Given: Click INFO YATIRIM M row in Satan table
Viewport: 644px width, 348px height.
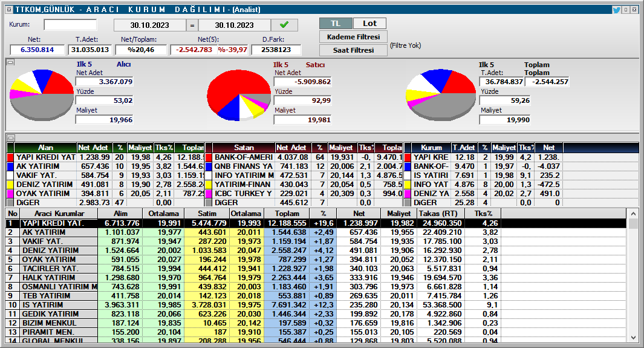Looking at the screenshot, I should [x=304, y=176].
